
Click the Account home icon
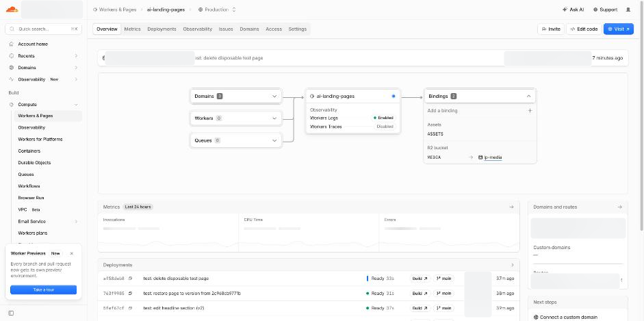tap(12, 44)
